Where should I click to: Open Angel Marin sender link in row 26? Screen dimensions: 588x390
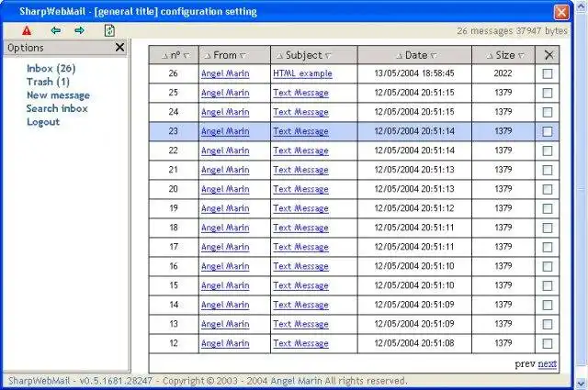tap(225, 73)
